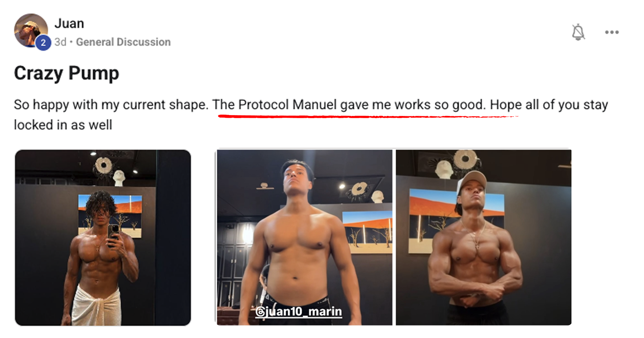
Task: Open the photo of man wearing white cap
Action: coord(483,238)
